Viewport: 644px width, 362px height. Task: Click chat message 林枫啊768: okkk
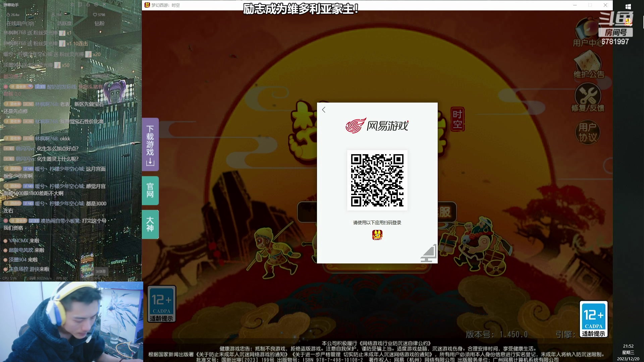pos(37,138)
